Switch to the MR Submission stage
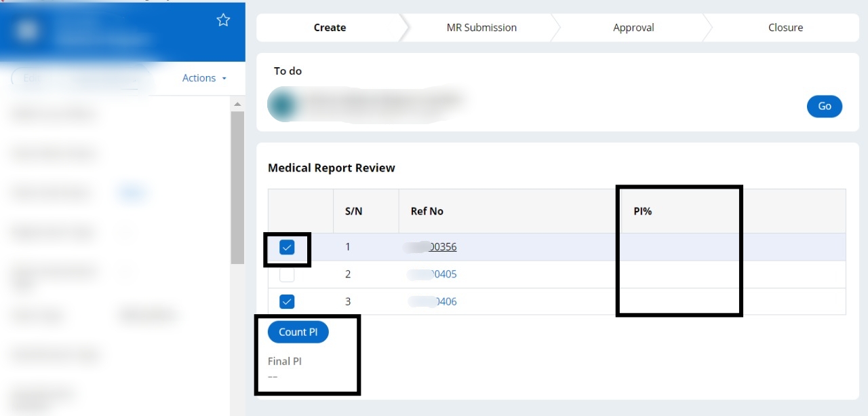Image resolution: width=868 pixels, height=416 pixels. point(481,27)
